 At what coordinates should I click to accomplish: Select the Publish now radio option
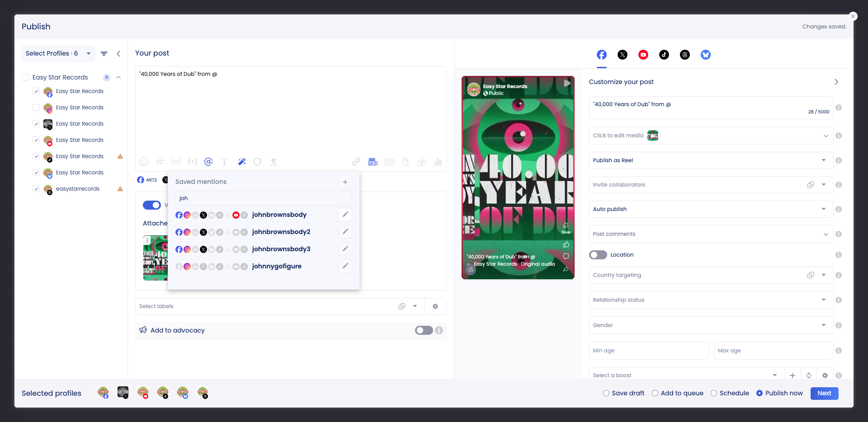point(759,393)
